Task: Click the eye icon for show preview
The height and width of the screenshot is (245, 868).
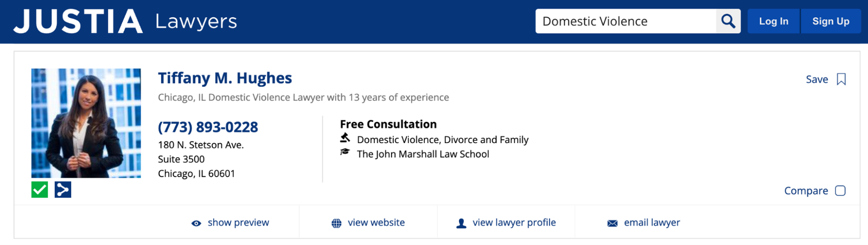Action: 196,223
